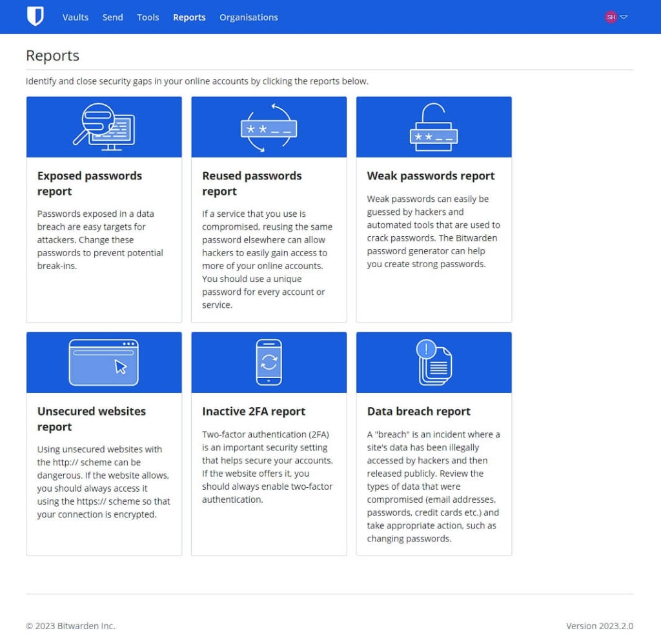Screen dimensions: 661x644
Task: Click the Data breach report description text
Action: [x=433, y=486]
